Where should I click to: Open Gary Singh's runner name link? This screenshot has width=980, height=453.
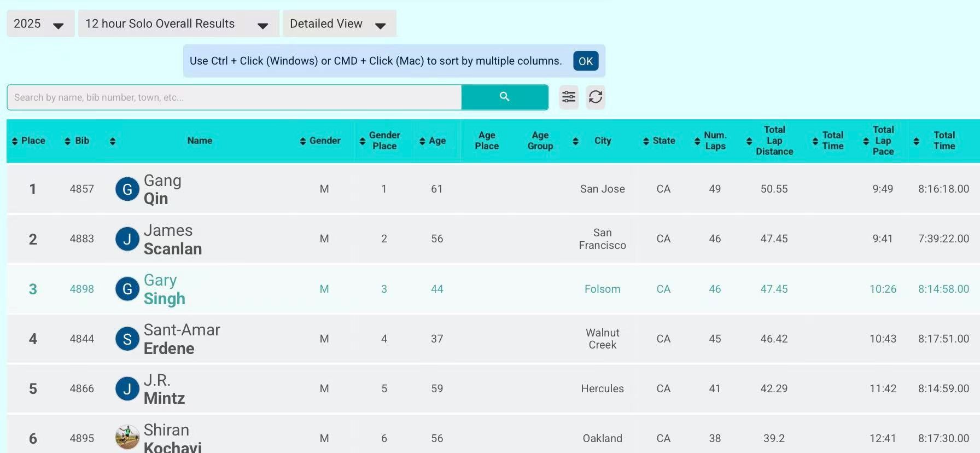tap(164, 289)
